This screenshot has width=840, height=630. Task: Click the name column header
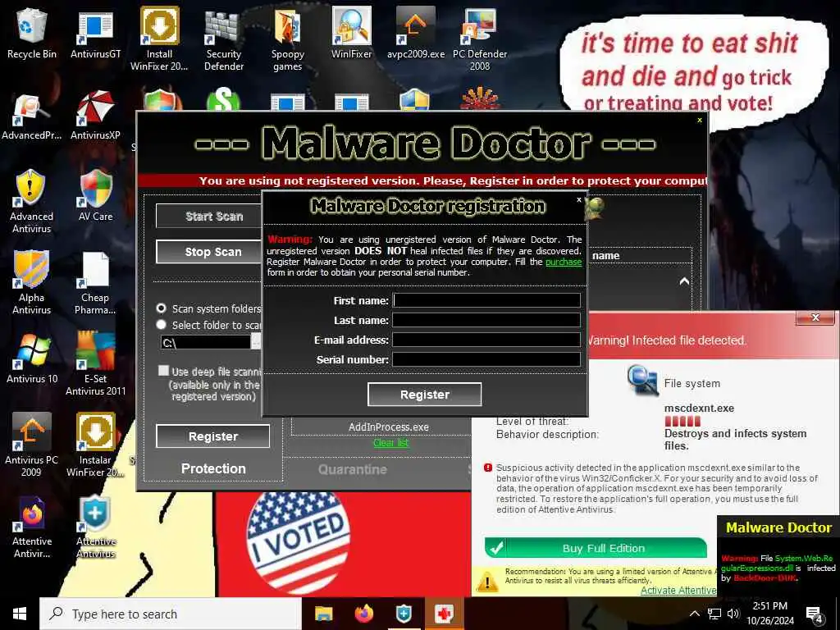click(606, 256)
